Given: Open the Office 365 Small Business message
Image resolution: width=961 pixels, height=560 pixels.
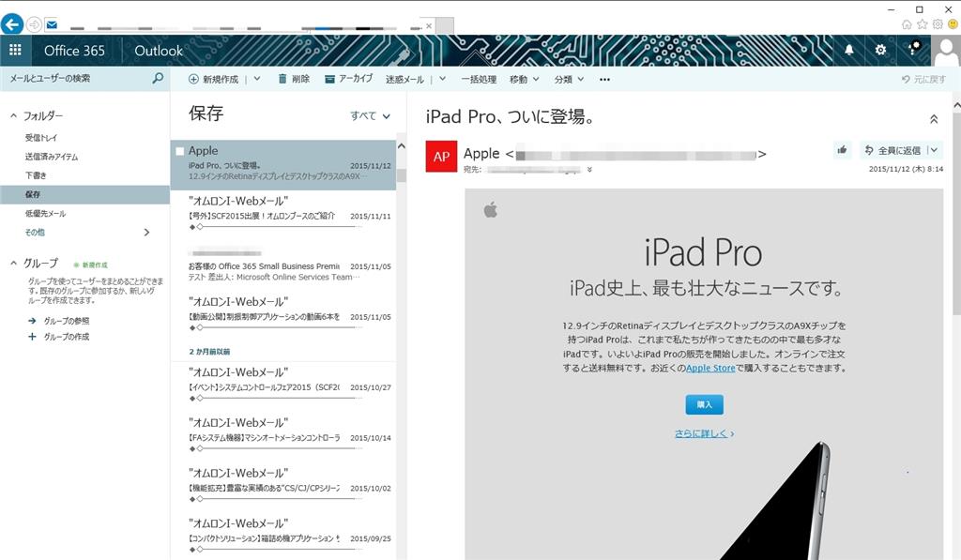Looking at the screenshot, I should (283, 265).
